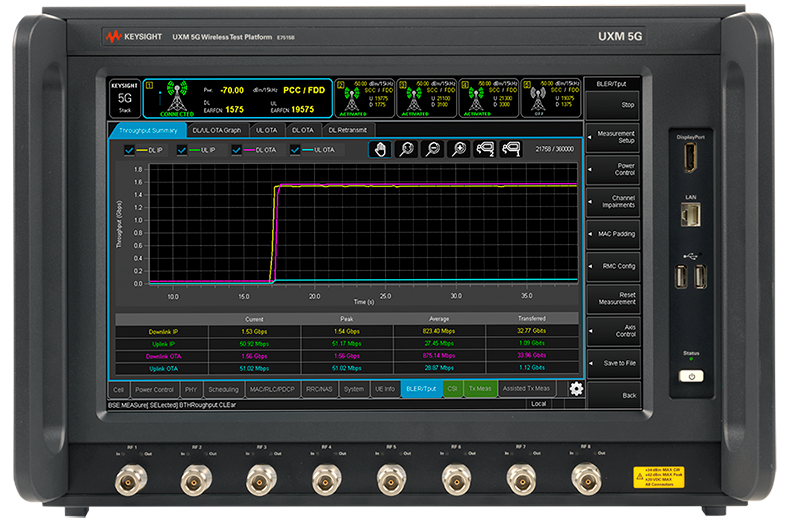This screenshot has height=518, width=788.
Task: Open the Keysight 5G Stack icon
Action: 125,98
